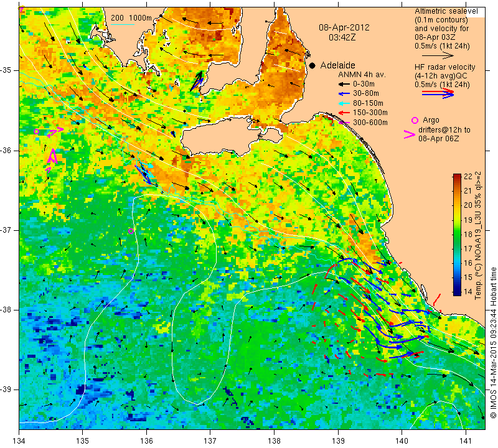Click the 'Altimetric sealevel' legend text

[446, 11]
